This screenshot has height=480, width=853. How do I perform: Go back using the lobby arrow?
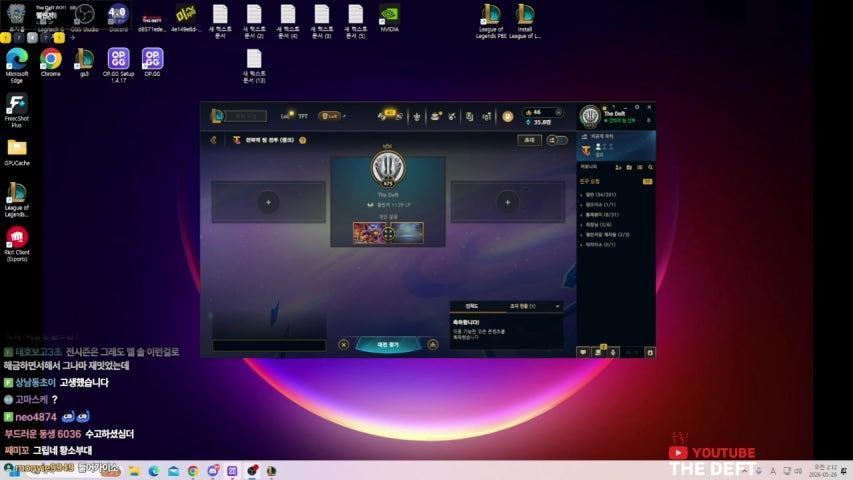tap(213, 140)
